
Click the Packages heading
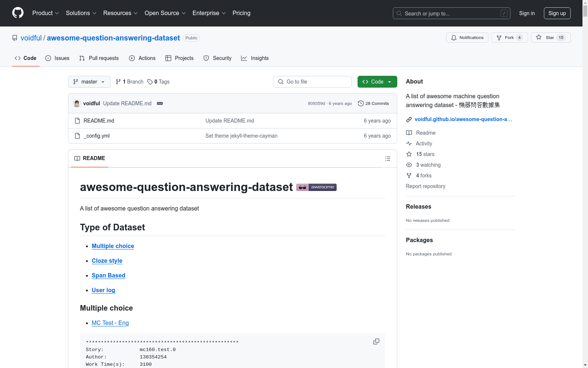[x=419, y=240]
